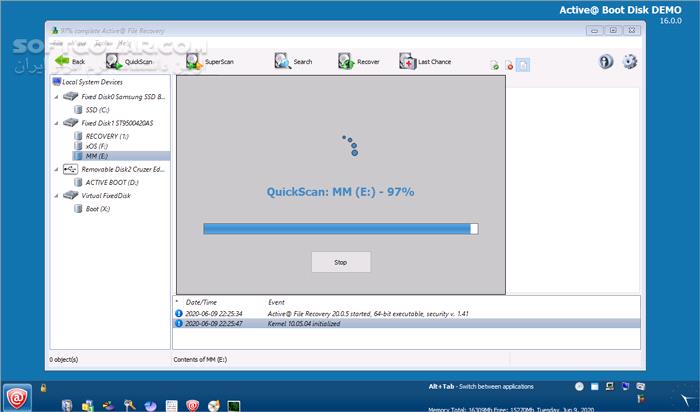Click the blue monitor tray icon
The height and width of the screenshot is (412, 700).
point(625,387)
